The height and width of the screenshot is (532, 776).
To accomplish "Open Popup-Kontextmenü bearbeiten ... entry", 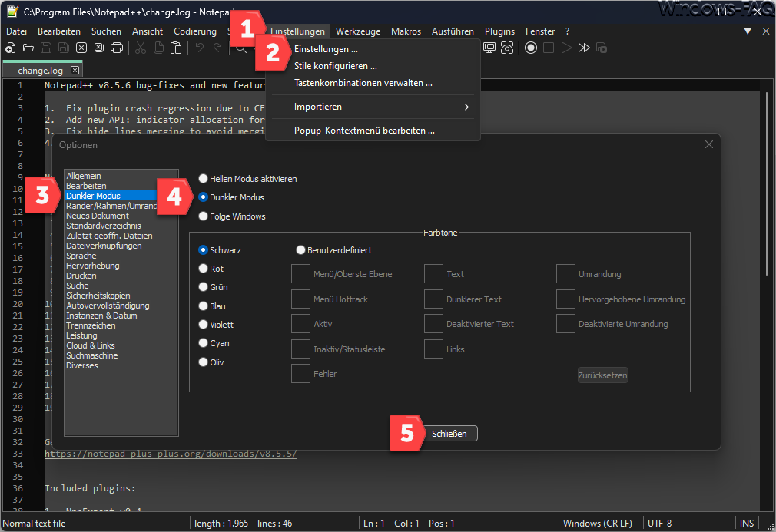I will point(373,131).
